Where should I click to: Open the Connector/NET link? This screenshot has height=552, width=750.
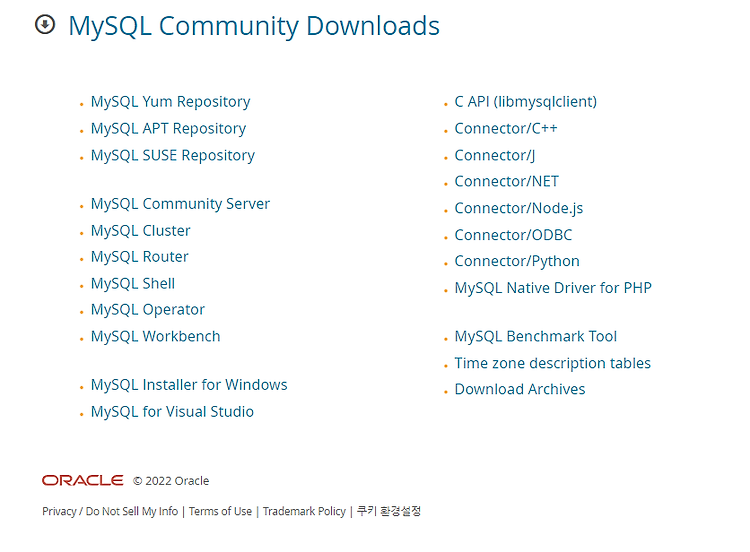507,182
